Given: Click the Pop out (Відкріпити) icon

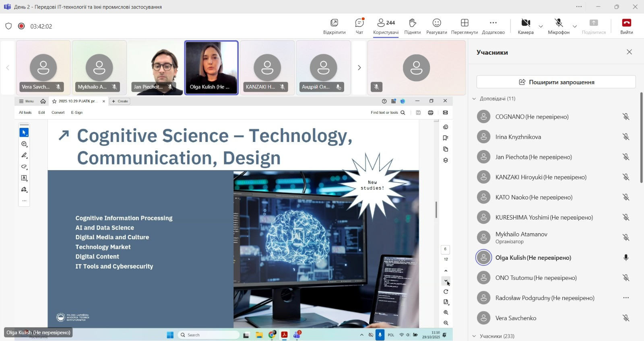Looking at the screenshot, I should point(334,23).
